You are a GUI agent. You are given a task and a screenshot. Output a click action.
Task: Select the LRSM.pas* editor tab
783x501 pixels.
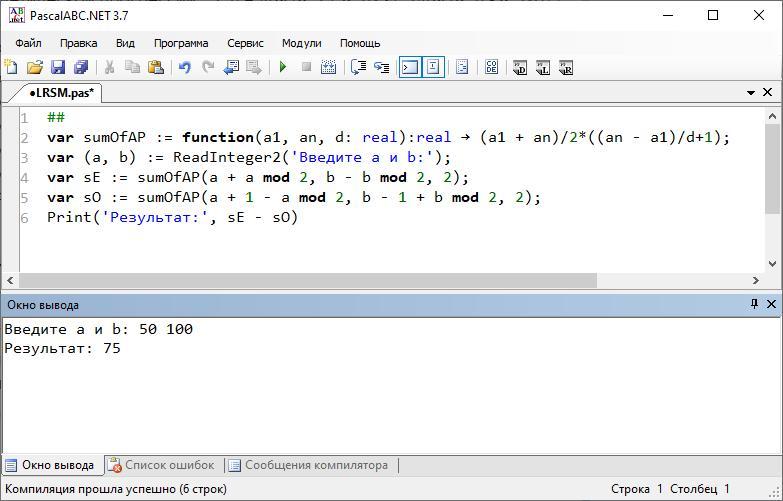61,93
